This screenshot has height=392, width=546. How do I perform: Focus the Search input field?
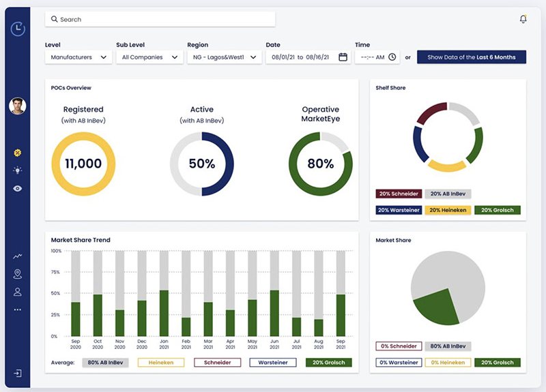[160, 19]
